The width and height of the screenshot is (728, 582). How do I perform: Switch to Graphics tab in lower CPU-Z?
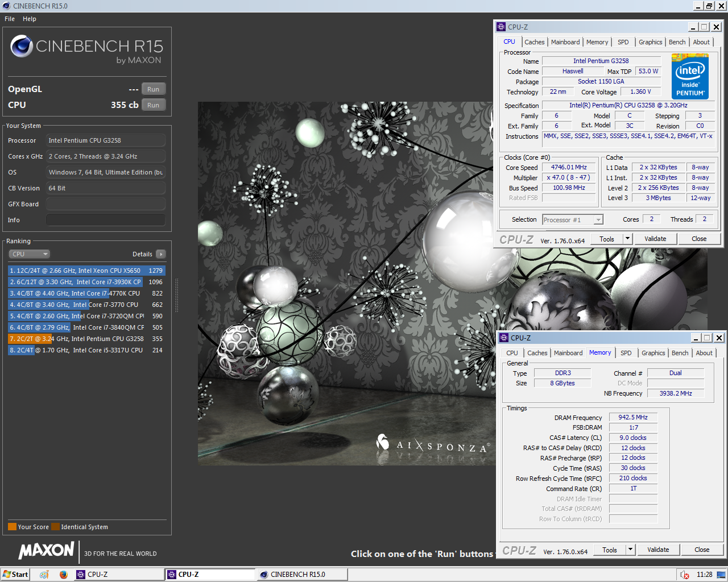653,353
